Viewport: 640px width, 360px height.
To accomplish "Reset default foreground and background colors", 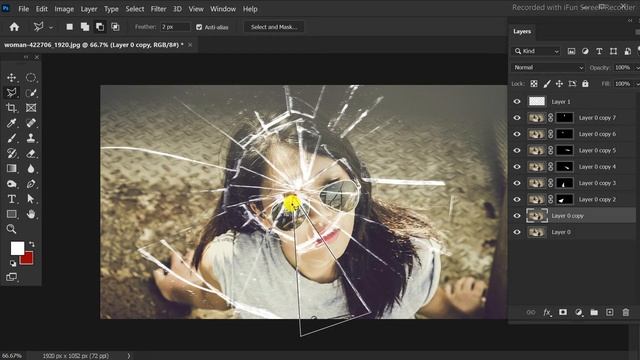I will [13, 263].
